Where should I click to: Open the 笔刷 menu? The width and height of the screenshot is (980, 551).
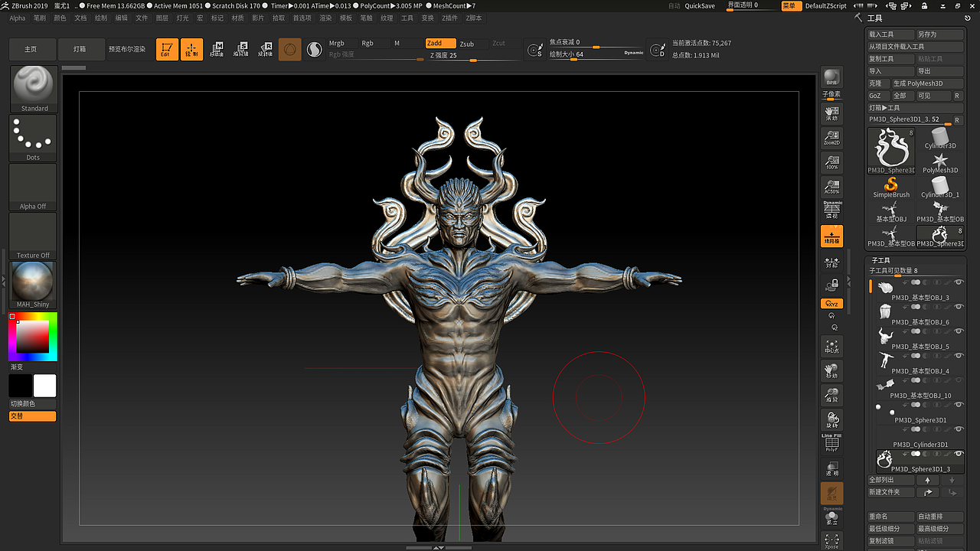[39, 18]
